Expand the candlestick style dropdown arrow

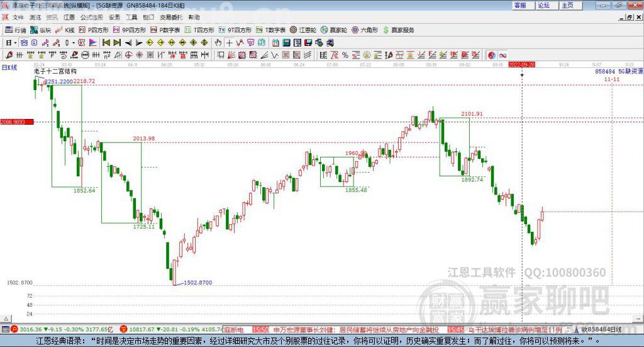coord(73,43)
